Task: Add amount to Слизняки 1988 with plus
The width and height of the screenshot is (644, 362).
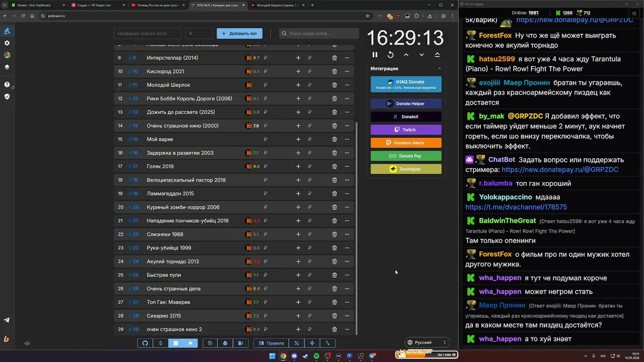Action: pos(298,234)
